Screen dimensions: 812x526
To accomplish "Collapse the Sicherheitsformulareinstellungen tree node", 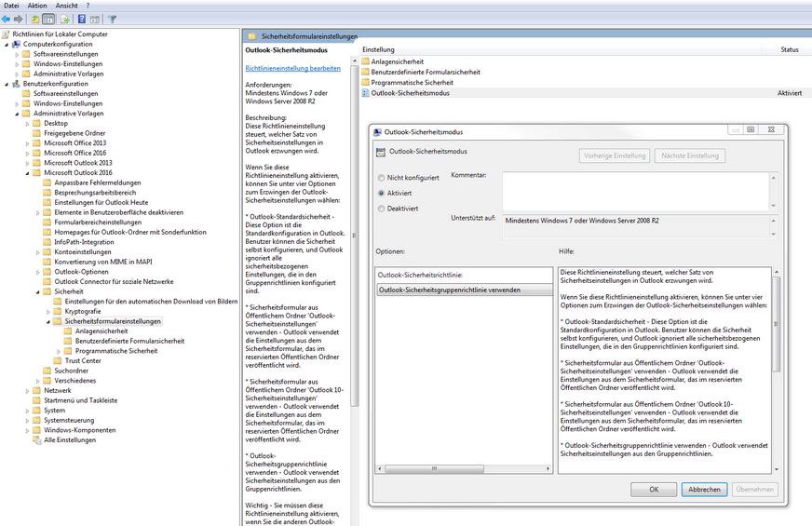I will click(48, 321).
